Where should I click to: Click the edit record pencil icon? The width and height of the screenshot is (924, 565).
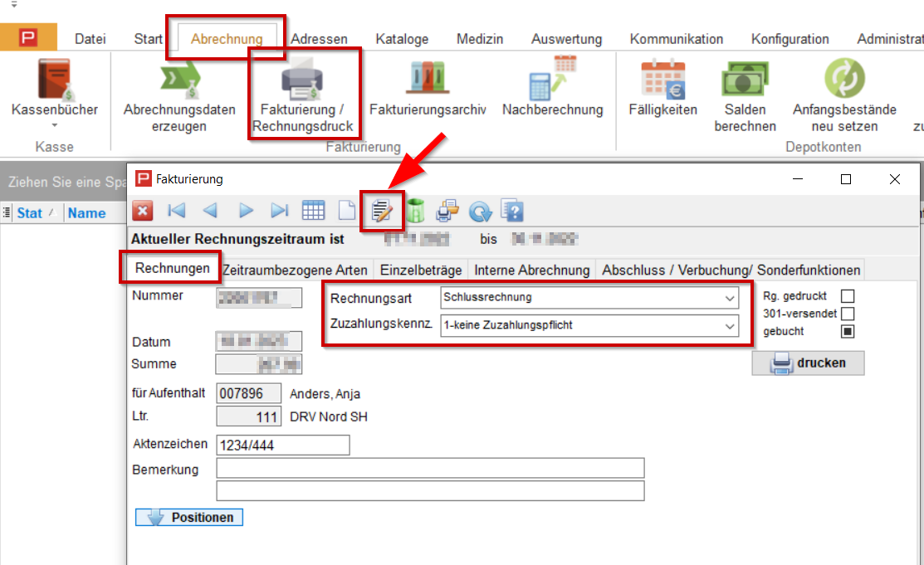pos(382,212)
